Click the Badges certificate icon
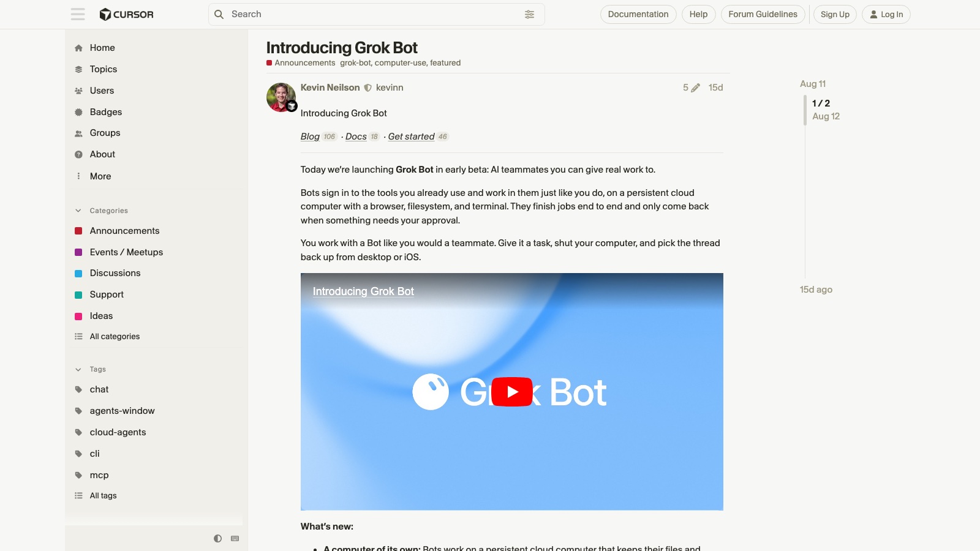The width and height of the screenshot is (980, 551). click(78, 112)
